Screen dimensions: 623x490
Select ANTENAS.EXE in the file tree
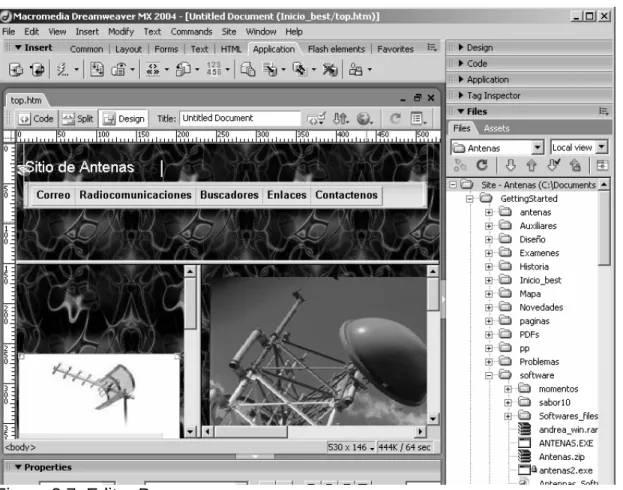tap(566, 443)
